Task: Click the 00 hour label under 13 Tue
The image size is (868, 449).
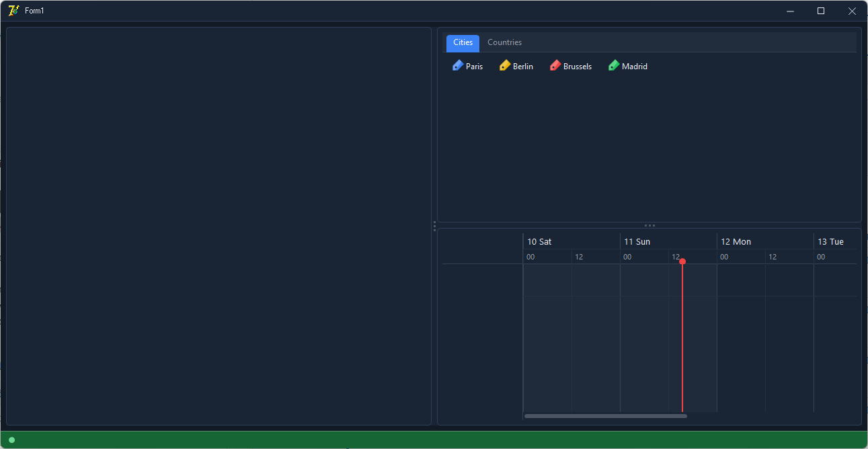Action: [x=821, y=257]
